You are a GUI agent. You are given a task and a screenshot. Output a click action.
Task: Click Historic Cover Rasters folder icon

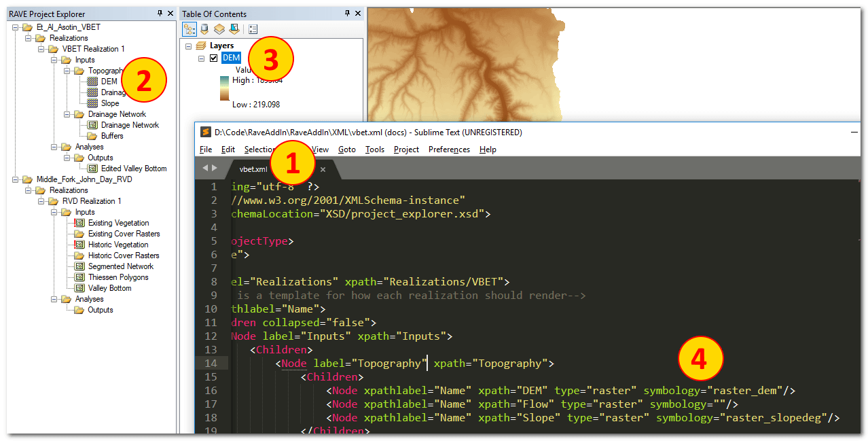79,255
